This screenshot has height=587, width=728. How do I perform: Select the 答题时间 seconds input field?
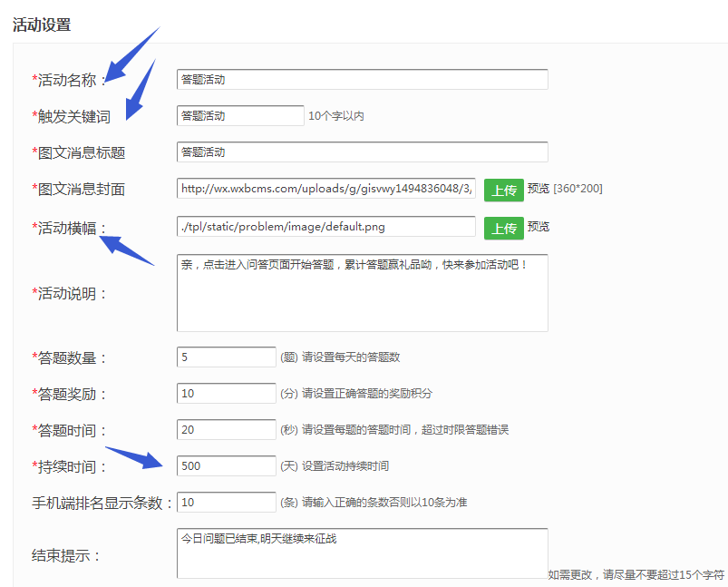[226, 429]
